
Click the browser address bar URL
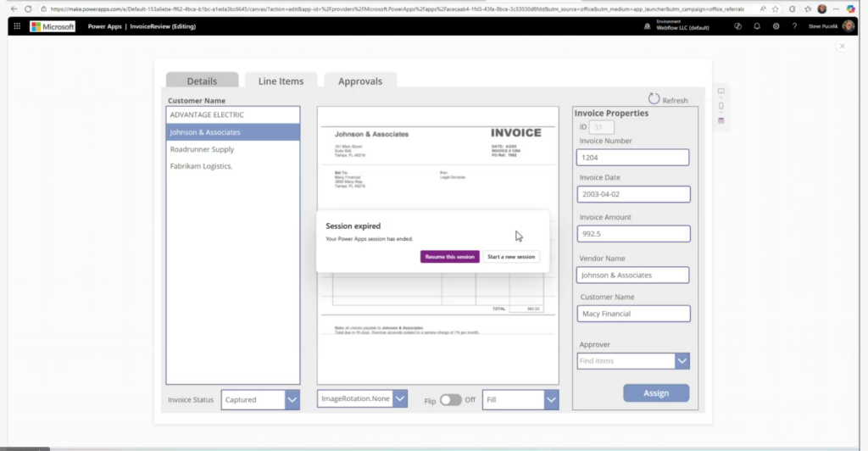coord(397,8)
